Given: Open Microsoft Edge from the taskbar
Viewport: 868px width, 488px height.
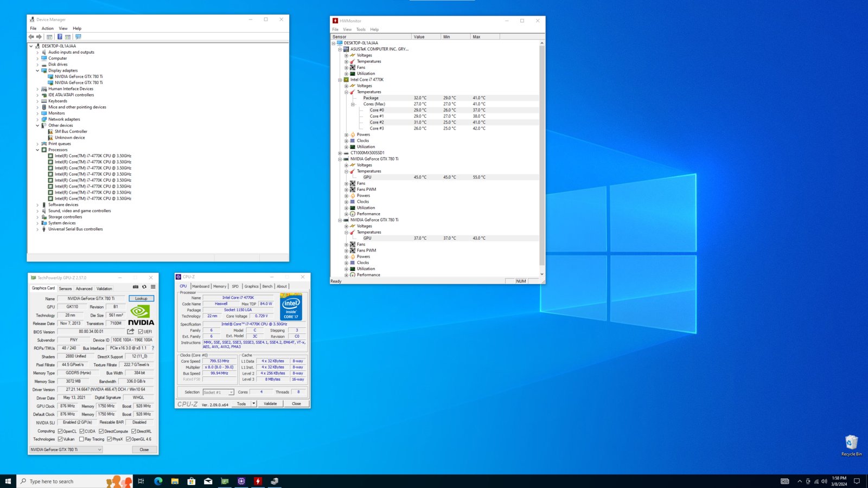Looking at the screenshot, I should click(158, 481).
